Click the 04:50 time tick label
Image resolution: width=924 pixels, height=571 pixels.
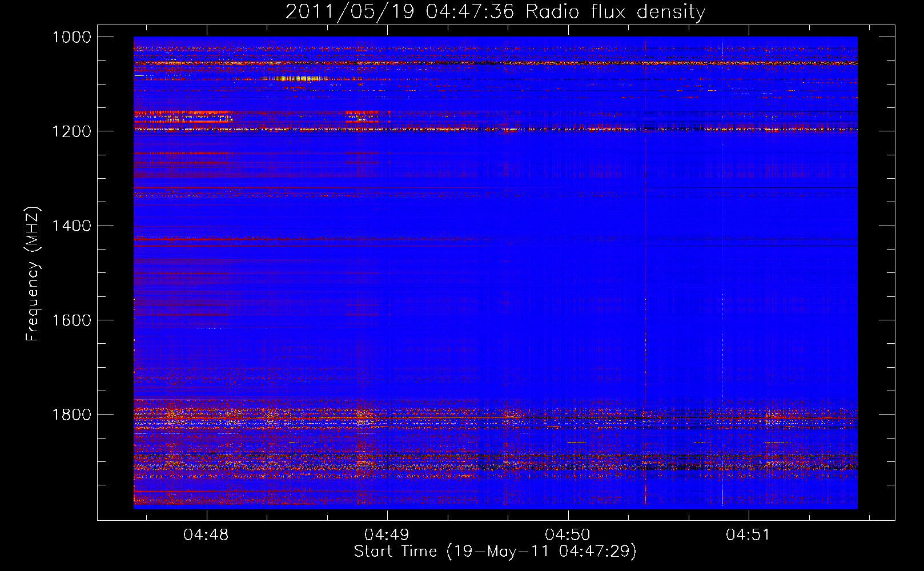568,535
